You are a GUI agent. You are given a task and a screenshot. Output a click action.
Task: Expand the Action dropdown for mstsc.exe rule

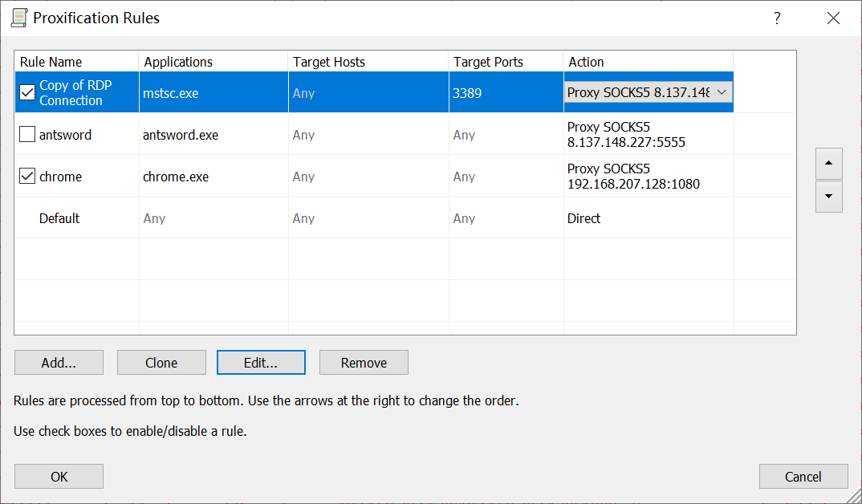721,92
